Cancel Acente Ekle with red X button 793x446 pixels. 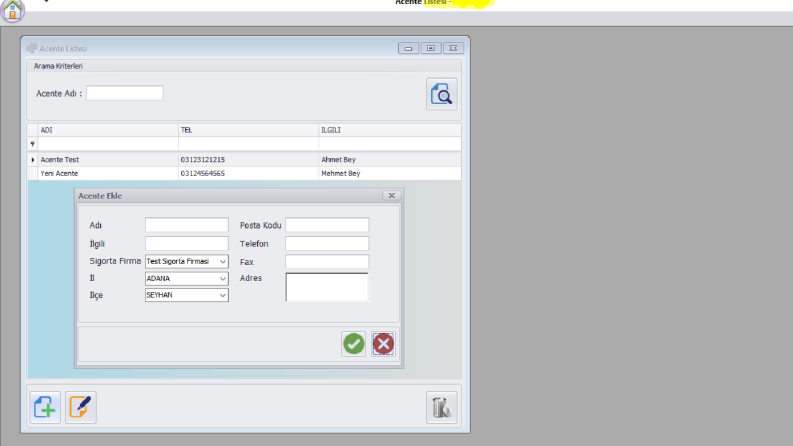pyautogui.click(x=383, y=344)
